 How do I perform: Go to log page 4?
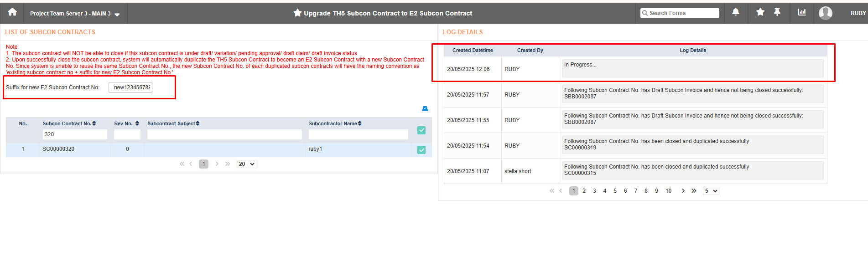pos(605,191)
